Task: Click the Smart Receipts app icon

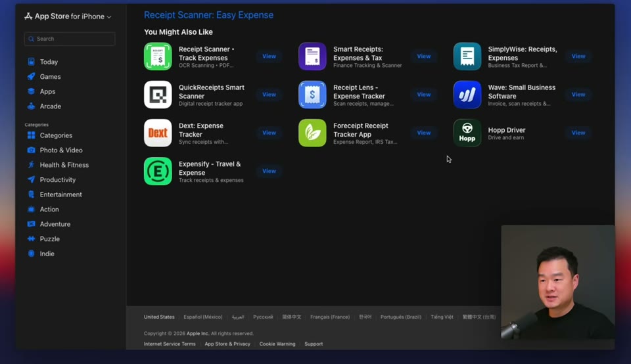Action: click(312, 57)
